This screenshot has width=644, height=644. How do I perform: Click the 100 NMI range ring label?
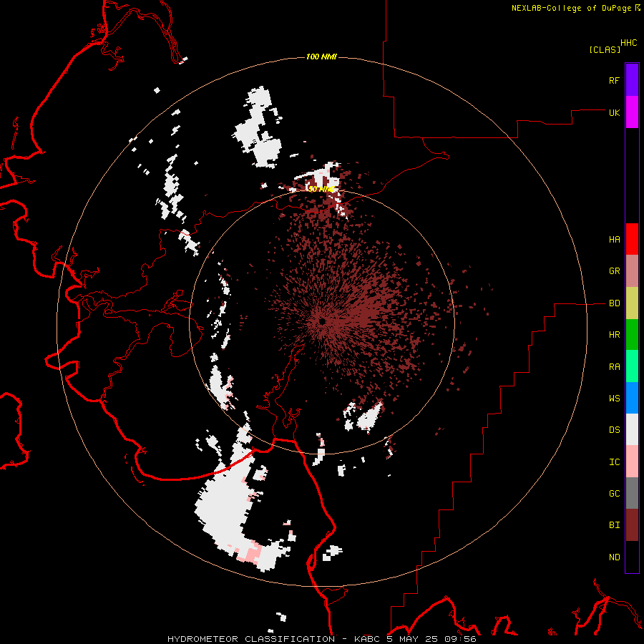coord(321,57)
